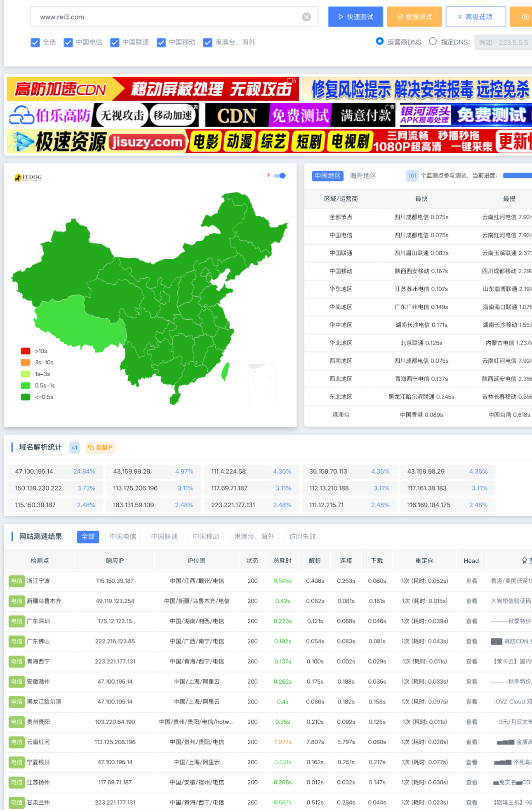View Head for 云南红河 row
The height and width of the screenshot is (810, 532).
(471, 742)
